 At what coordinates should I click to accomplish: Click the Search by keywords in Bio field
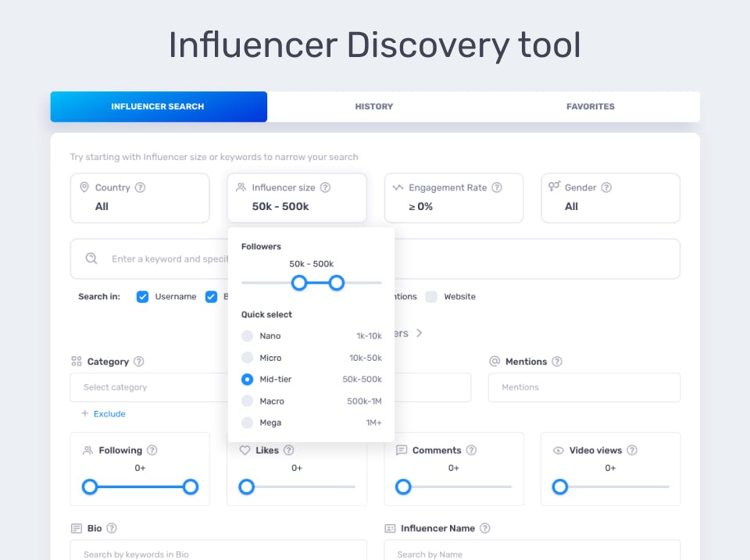pyautogui.click(x=219, y=550)
